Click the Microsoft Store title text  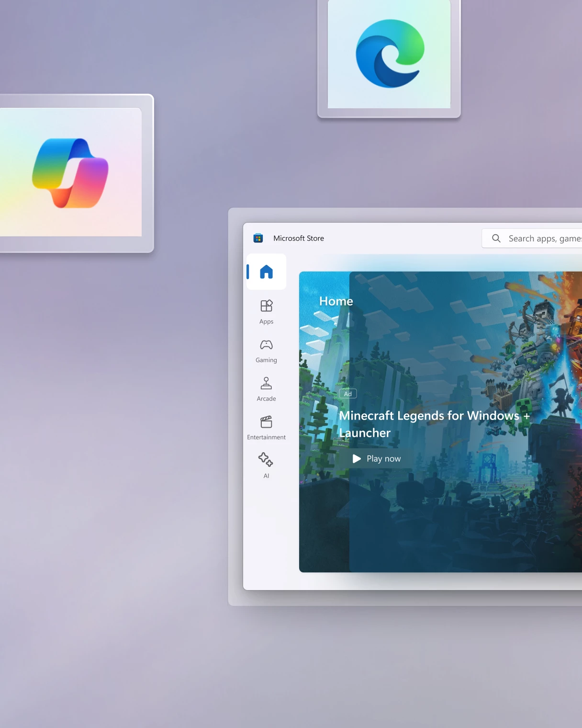(x=299, y=238)
